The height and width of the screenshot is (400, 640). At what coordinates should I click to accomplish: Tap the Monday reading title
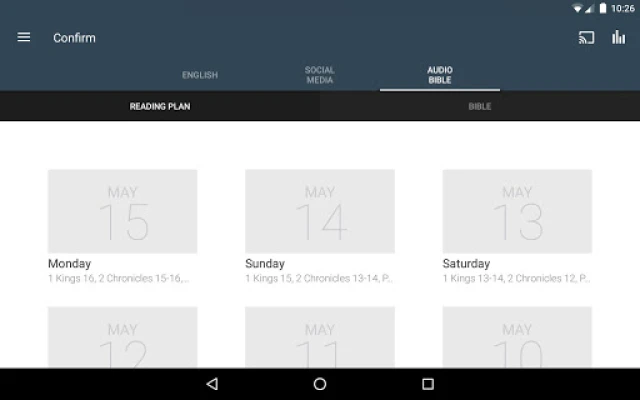[70, 264]
